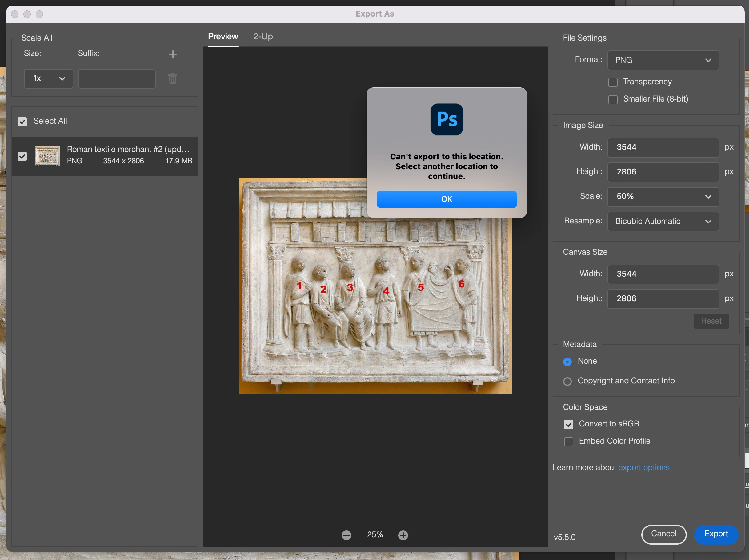
Task: Click the Cancel button
Action: (663, 534)
